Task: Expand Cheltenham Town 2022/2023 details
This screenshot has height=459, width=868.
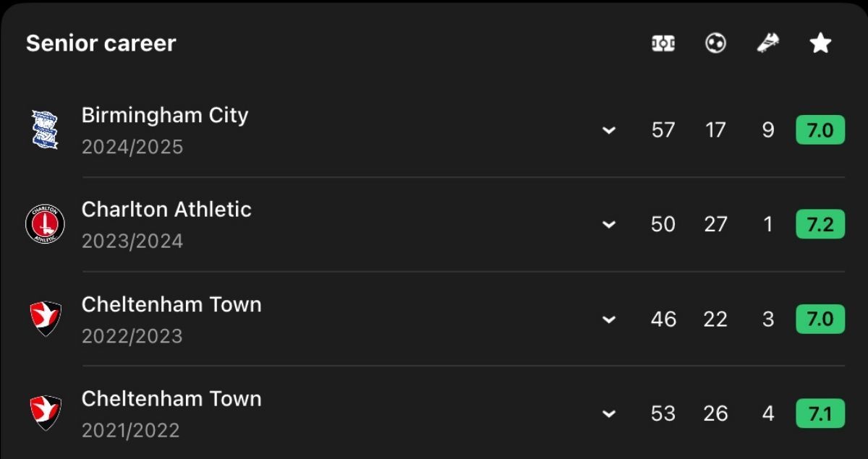Action: (609, 319)
